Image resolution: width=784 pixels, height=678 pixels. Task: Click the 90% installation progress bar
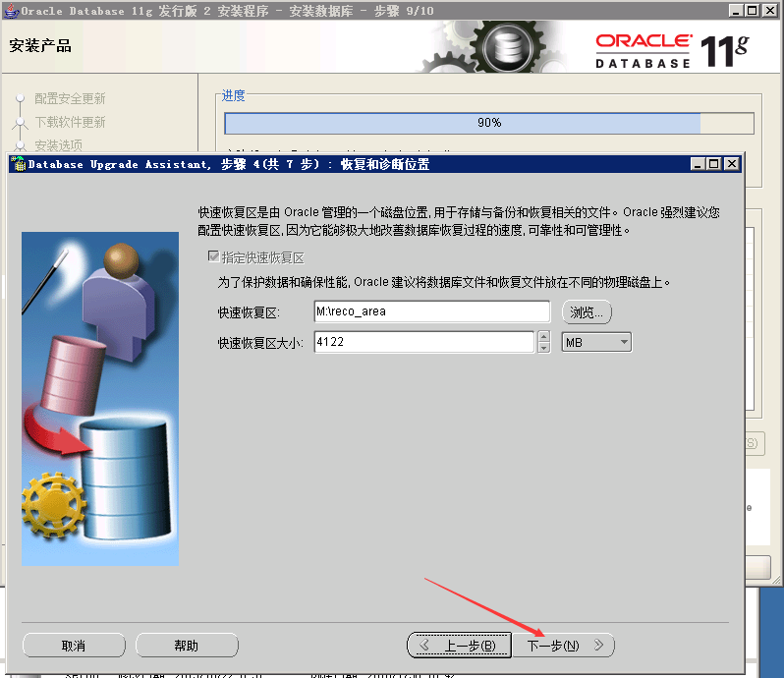click(489, 123)
